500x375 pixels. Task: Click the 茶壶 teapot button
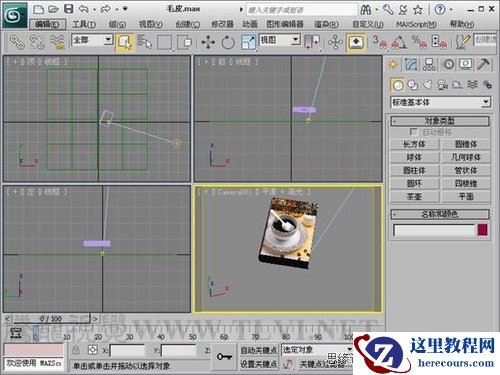coord(414,197)
